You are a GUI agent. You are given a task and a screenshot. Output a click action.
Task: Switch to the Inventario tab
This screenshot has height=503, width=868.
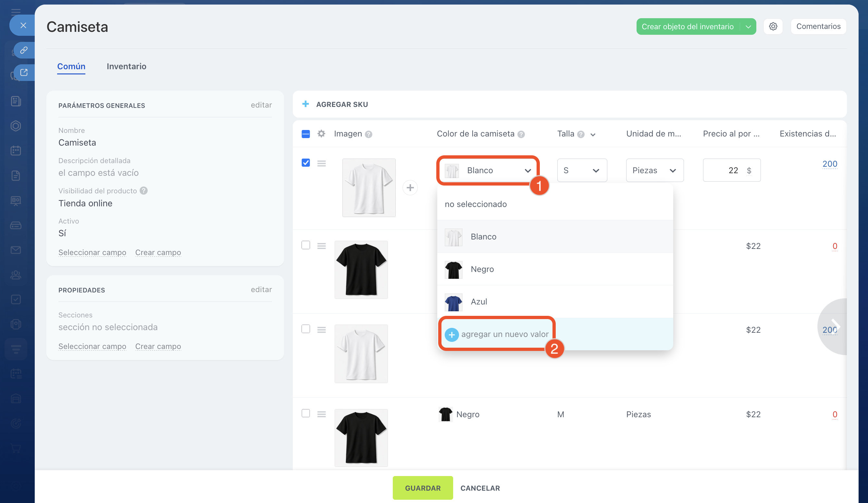tap(126, 66)
